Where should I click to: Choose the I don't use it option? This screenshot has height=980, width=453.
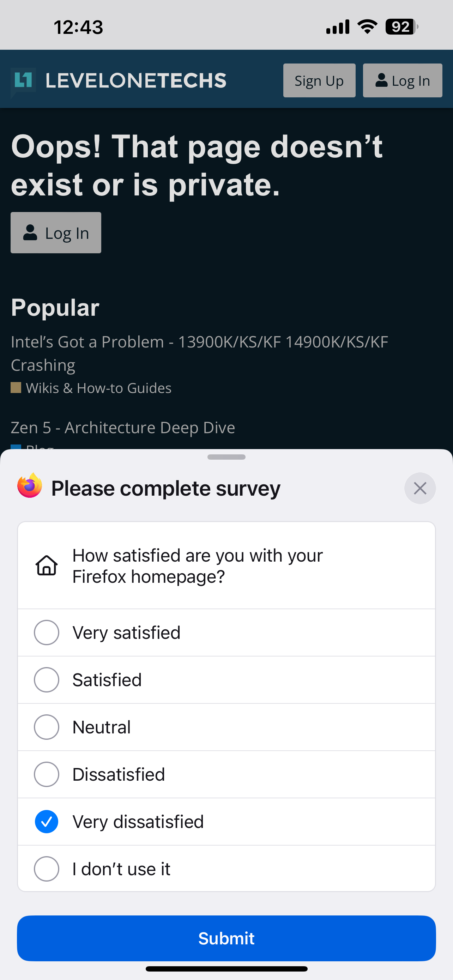pyautogui.click(x=47, y=869)
